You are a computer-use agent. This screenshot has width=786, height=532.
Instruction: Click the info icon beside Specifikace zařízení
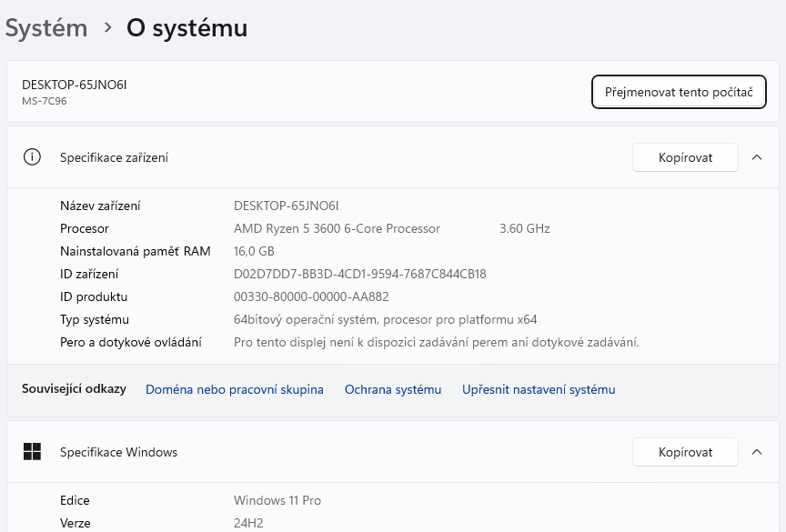32,156
